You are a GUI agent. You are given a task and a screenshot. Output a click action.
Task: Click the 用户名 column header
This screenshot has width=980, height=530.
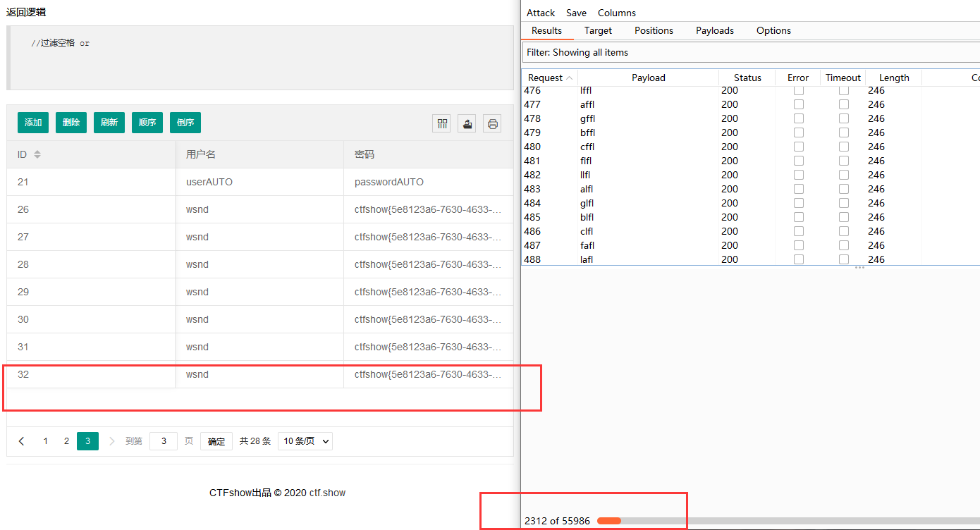tap(259, 154)
